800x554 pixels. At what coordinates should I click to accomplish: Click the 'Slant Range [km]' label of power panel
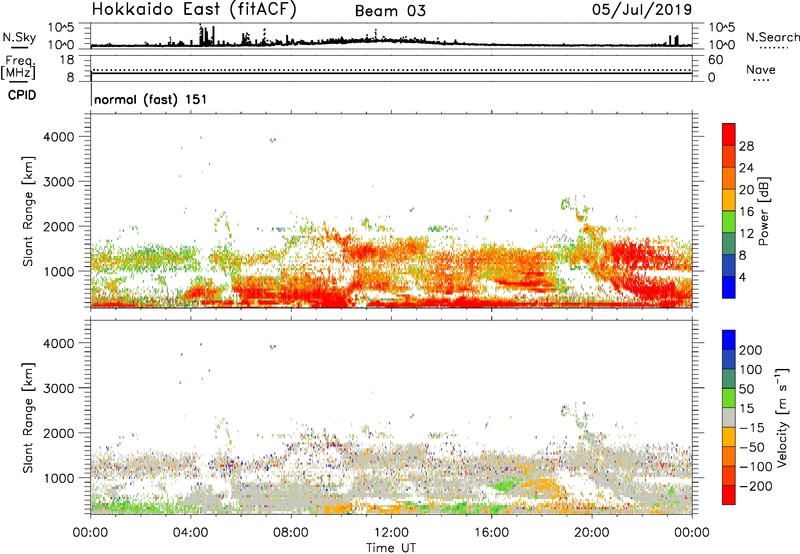(x=28, y=211)
